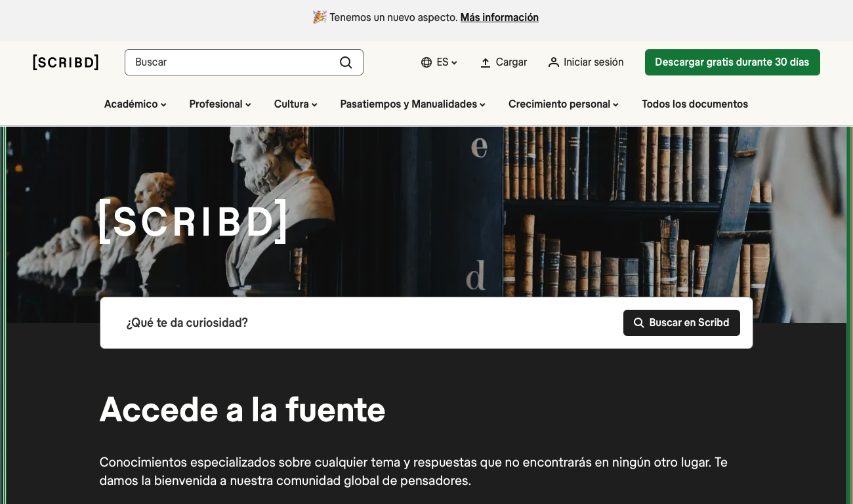Viewport: 853px width, 504px height.
Task: Open the Más información link
Action: click(x=499, y=18)
